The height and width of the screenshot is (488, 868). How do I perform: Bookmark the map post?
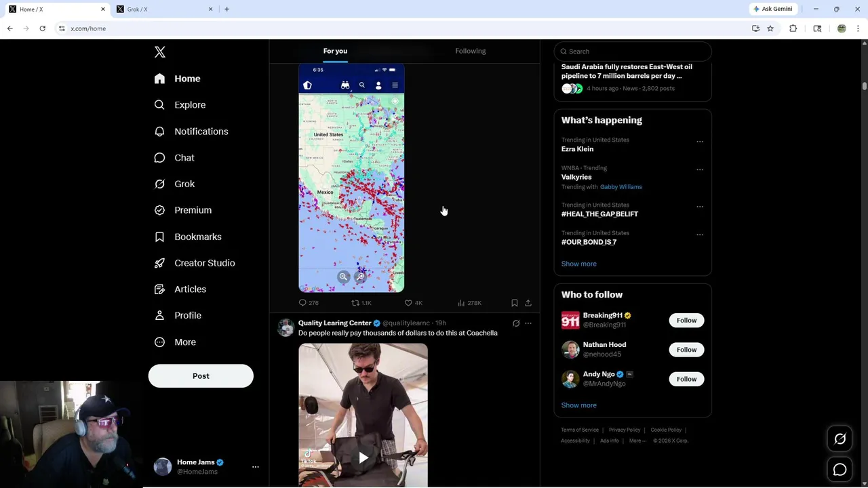[x=515, y=303]
